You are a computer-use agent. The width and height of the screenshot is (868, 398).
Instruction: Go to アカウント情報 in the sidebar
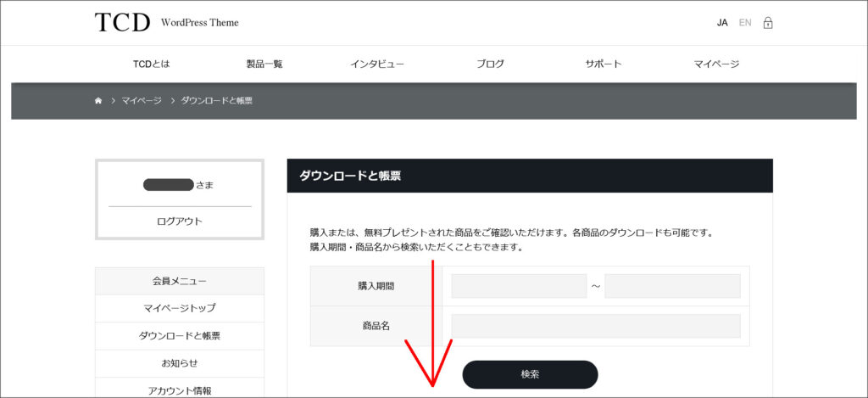pyautogui.click(x=180, y=390)
